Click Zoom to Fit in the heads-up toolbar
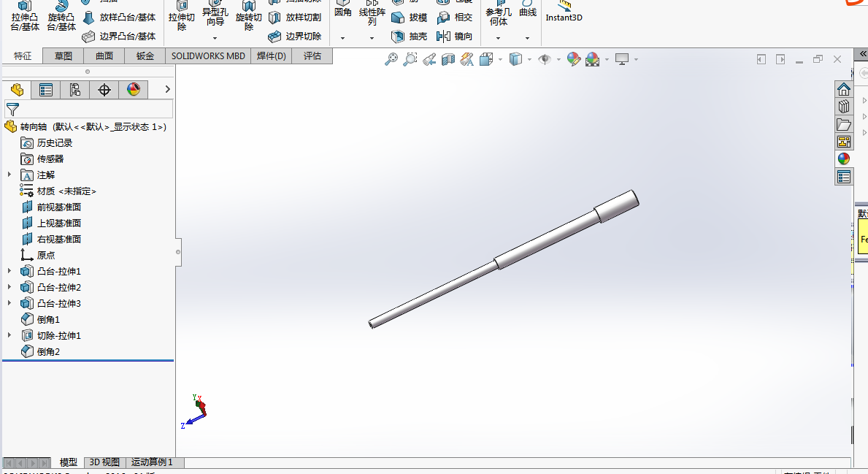This screenshot has height=474, width=868. [392, 59]
